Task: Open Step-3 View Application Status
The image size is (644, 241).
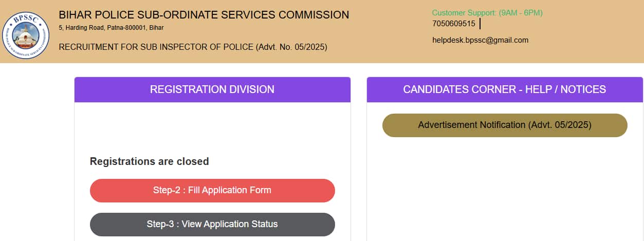Action: [x=212, y=225]
